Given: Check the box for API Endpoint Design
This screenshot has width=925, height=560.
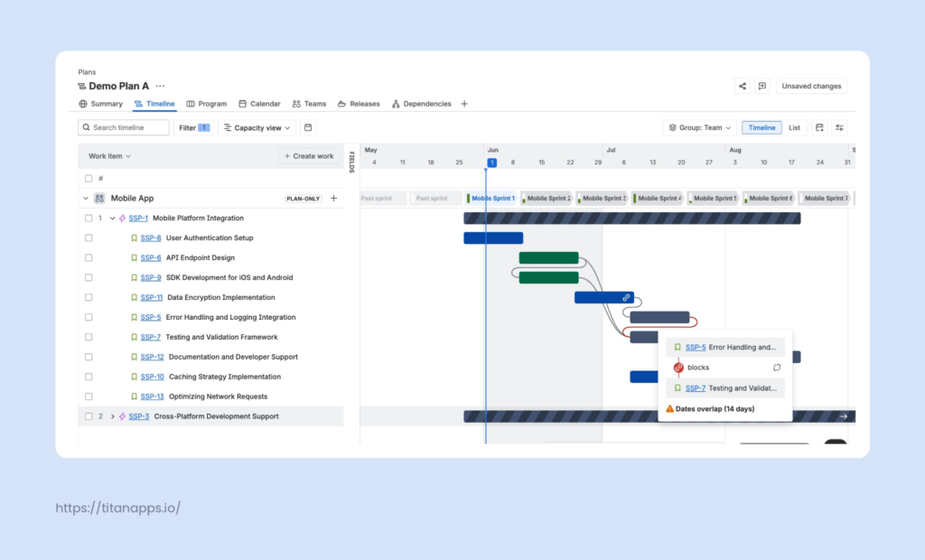Looking at the screenshot, I should [x=89, y=258].
